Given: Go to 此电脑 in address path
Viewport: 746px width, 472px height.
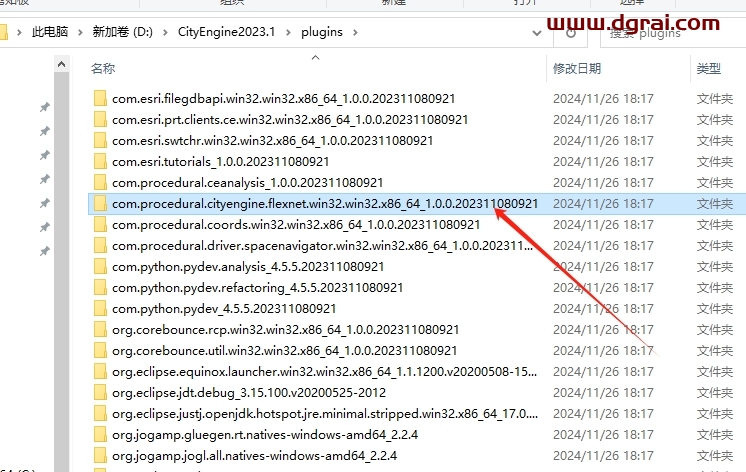Looking at the screenshot, I should coord(50,32).
